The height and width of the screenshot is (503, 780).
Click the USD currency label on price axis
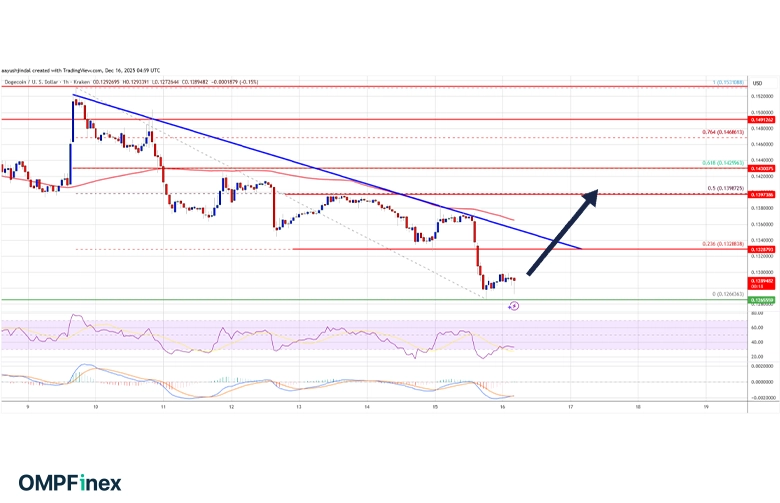tap(758, 82)
